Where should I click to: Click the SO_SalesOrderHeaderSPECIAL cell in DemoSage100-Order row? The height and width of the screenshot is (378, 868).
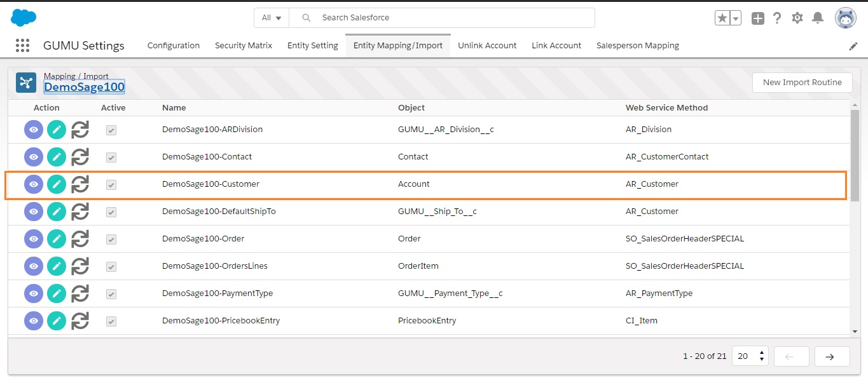click(x=685, y=239)
